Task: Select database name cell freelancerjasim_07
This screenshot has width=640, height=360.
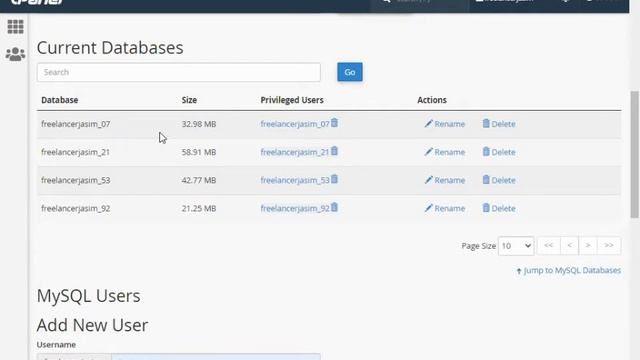Action: (x=76, y=124)
